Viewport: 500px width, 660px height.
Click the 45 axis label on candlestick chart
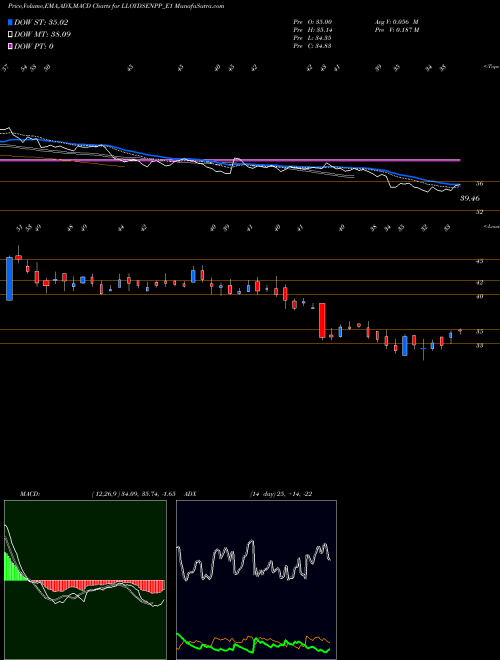tap(479, 261)
